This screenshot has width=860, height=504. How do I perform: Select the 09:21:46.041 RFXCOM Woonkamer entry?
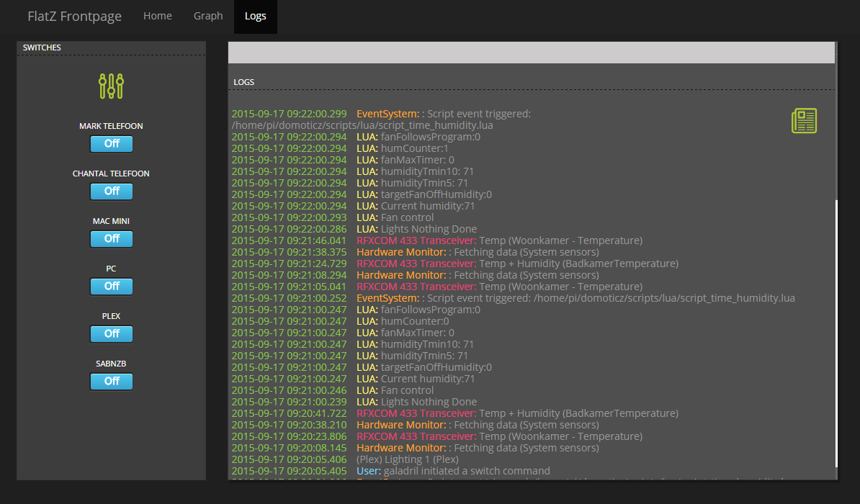click(x=437, y=240)
